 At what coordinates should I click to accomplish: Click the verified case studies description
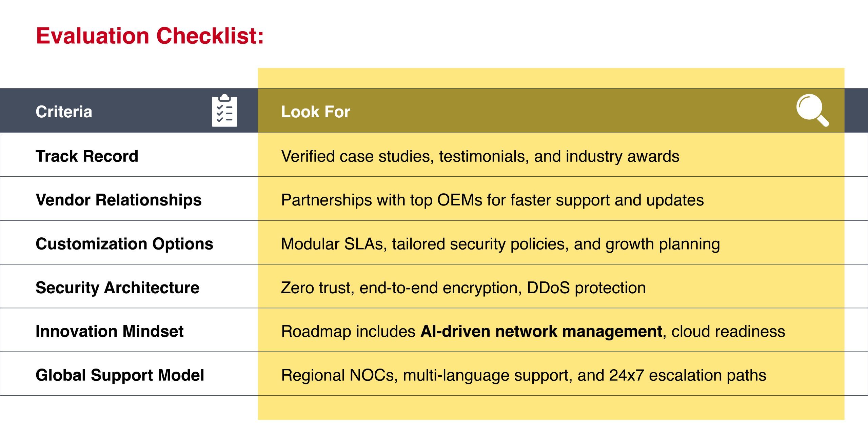pos(480,157)
